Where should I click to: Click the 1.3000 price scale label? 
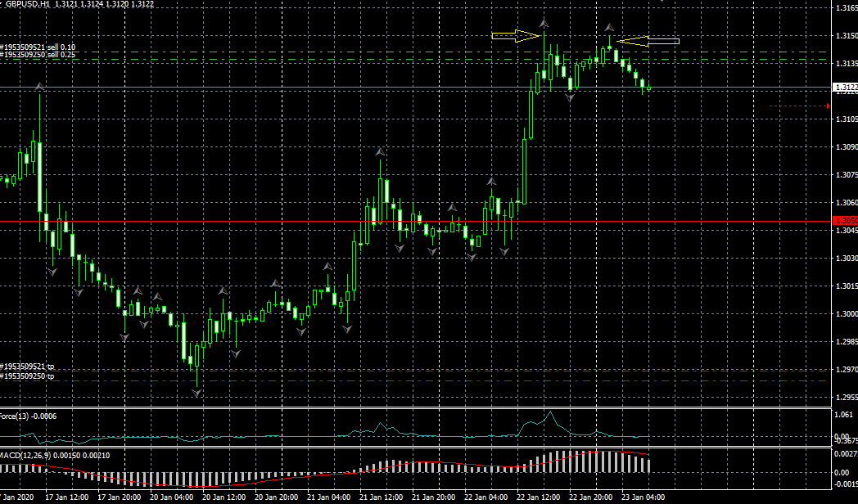847,313
